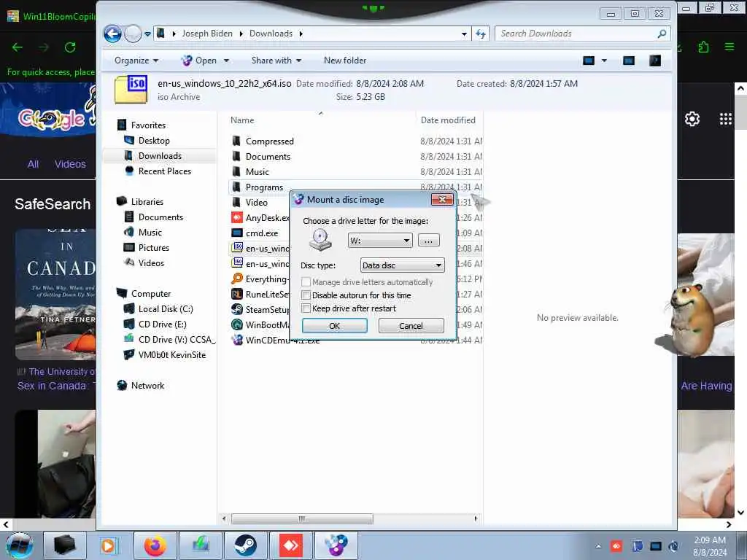This screenshot has height=560, width=747.
Task: Cancel the Mount a disc image dialog
Action: [411, 326]
